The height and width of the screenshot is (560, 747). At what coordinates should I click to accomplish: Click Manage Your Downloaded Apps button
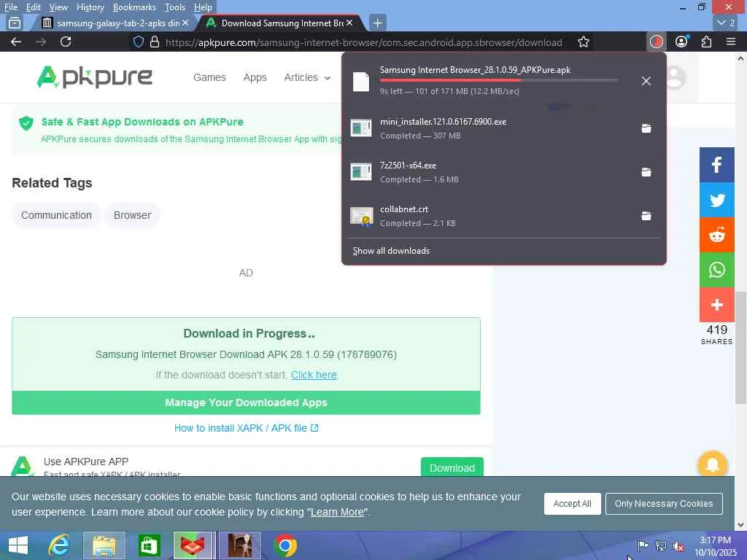coord(246,402)
